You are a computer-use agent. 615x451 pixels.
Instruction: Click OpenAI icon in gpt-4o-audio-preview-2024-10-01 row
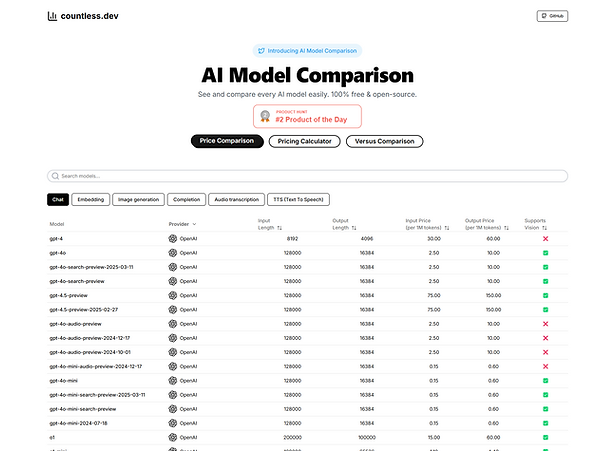pos(173,352)
